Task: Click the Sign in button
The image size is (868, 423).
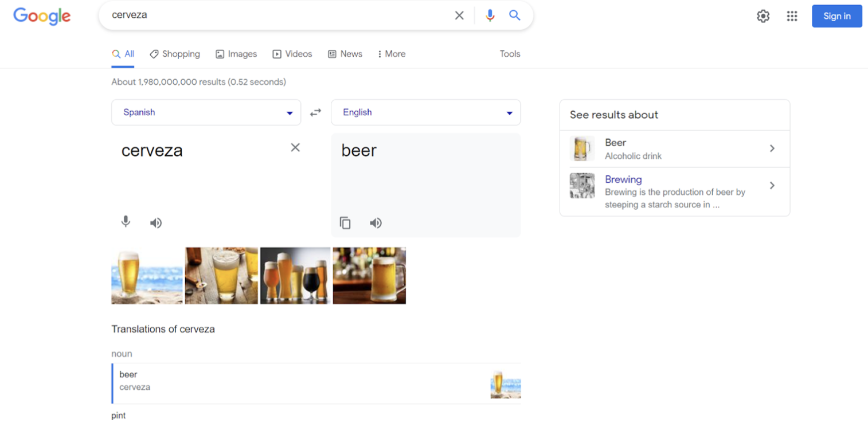Action: pyautogui.click(x=836, y=16)
